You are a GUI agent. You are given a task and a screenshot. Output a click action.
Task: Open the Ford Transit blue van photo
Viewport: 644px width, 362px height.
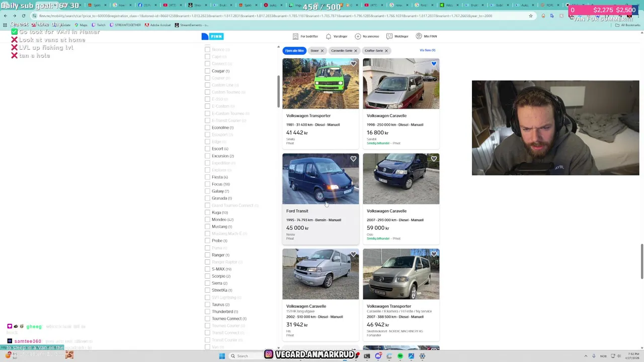(320, 179)
